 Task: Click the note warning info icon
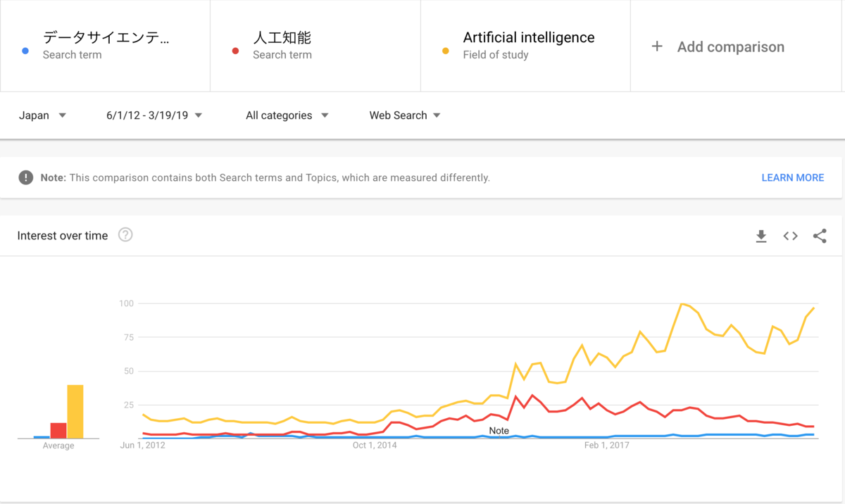[x=26, y=177]
